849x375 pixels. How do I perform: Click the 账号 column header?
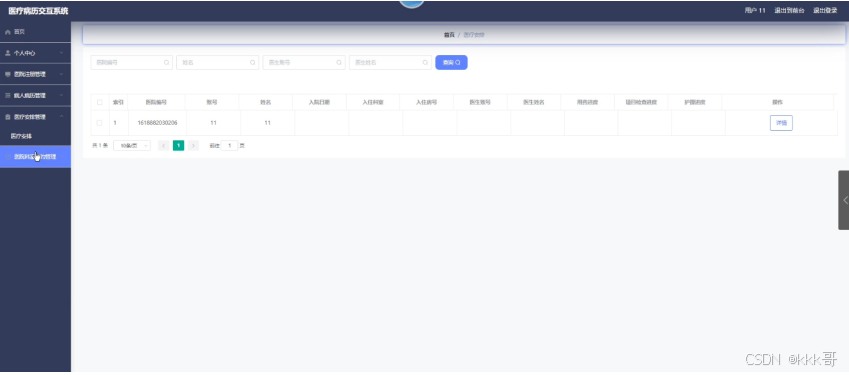coord(212,102)
